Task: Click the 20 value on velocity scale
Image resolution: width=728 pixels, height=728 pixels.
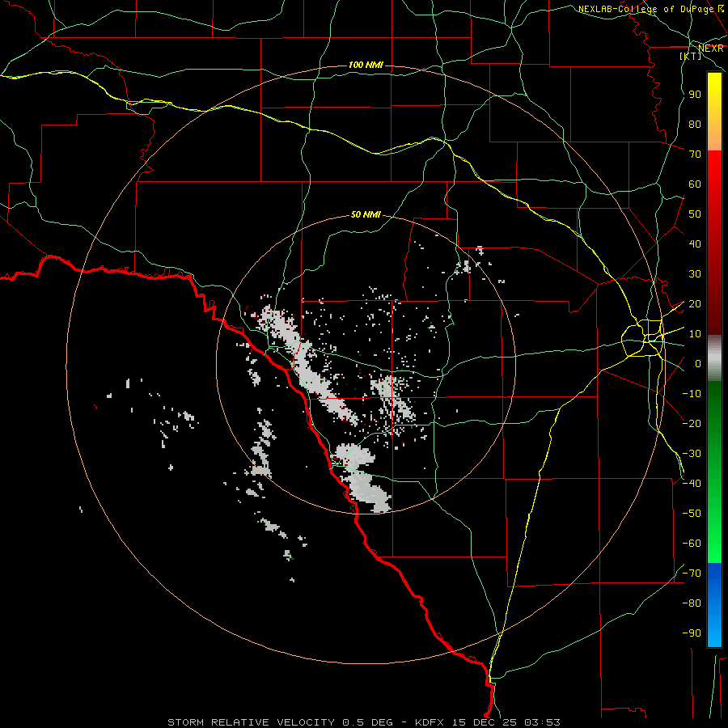Action: click(x=695, y=304)
